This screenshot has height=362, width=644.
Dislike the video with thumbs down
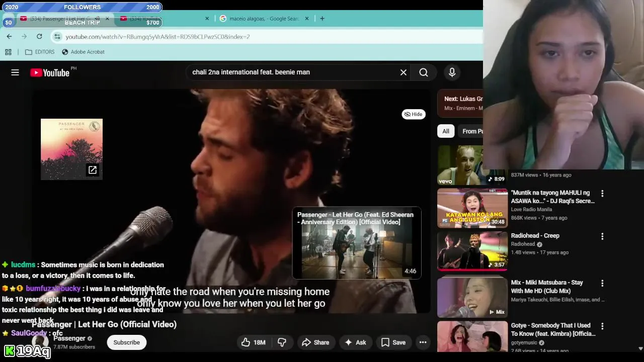[x=282, y=342]
